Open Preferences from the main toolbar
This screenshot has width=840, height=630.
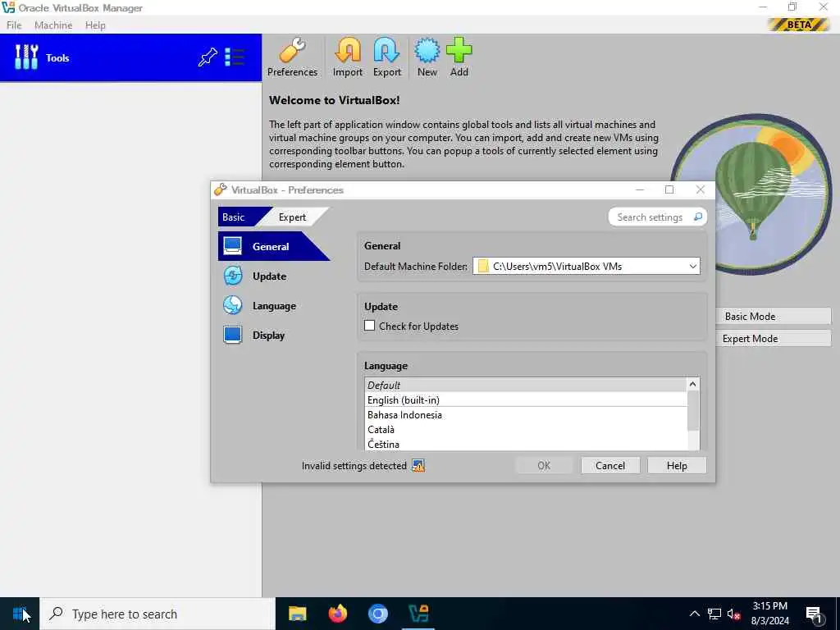292,58
